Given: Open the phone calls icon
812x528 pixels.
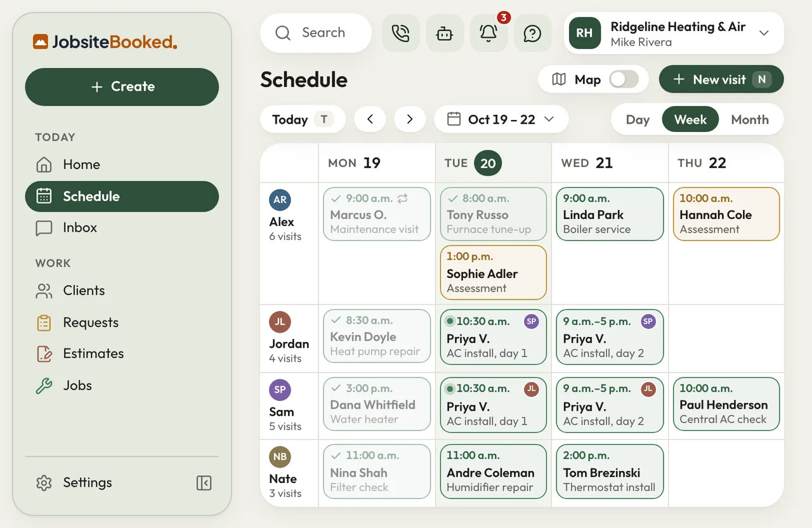Looking at the screenshot, I should (x=401, y=33).
